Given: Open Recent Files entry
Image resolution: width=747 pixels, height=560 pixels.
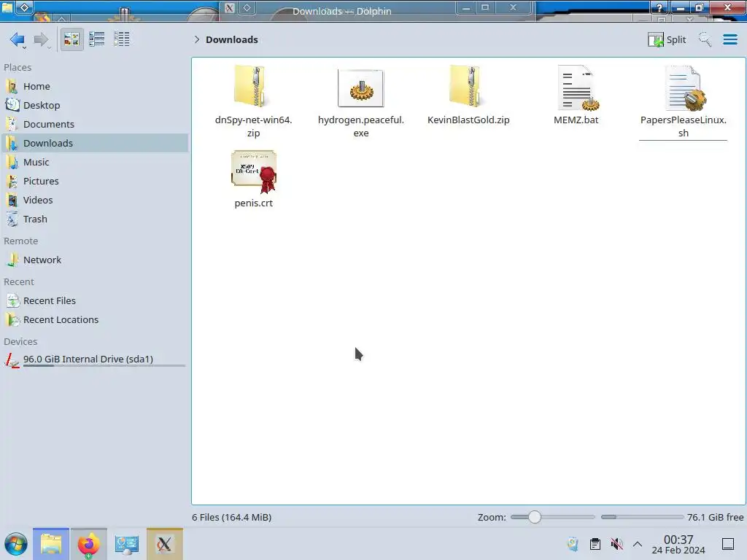Looking at the screenshot, I should (94, 301).
